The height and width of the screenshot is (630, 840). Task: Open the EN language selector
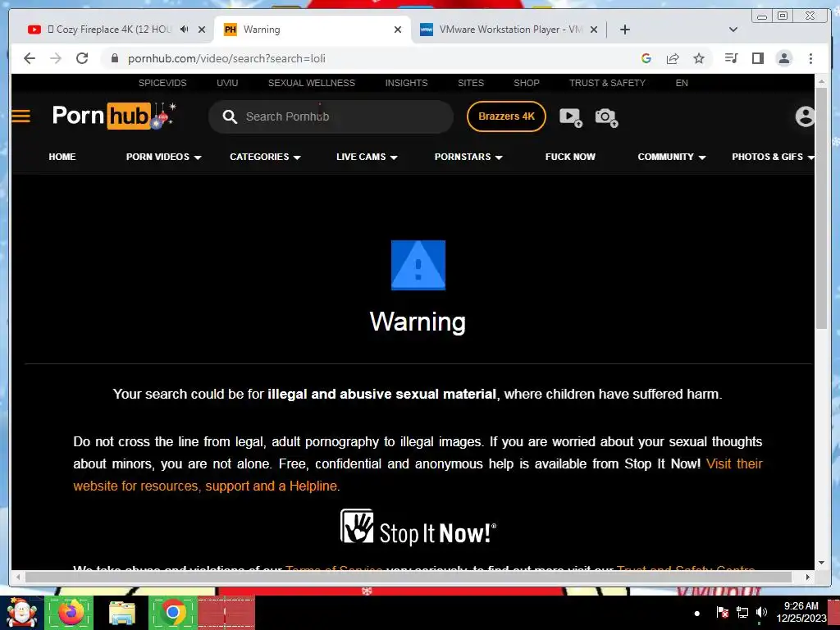point(682,83)
